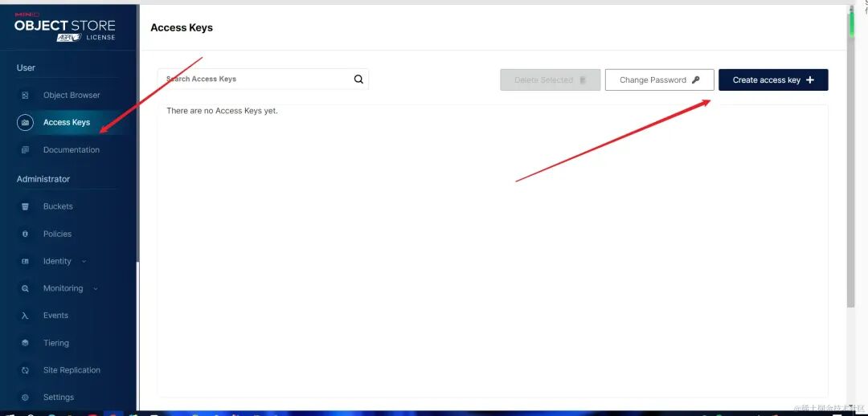Click the 'User' section label
The width and height of the screenshot is (868, 416).
[x=26, y=67]
